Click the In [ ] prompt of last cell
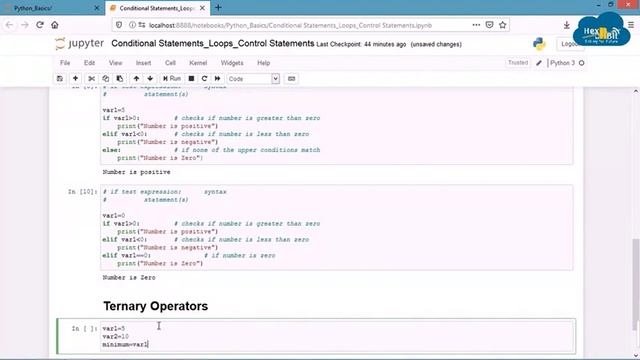Screen dimensions: 640x360 [84, 329]
